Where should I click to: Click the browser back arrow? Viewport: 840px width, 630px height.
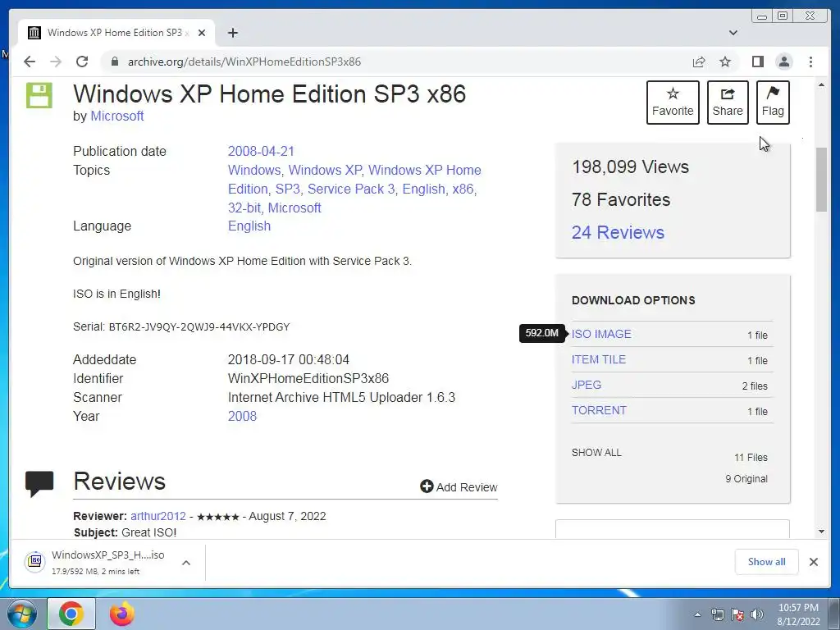(x=30, y=62)
